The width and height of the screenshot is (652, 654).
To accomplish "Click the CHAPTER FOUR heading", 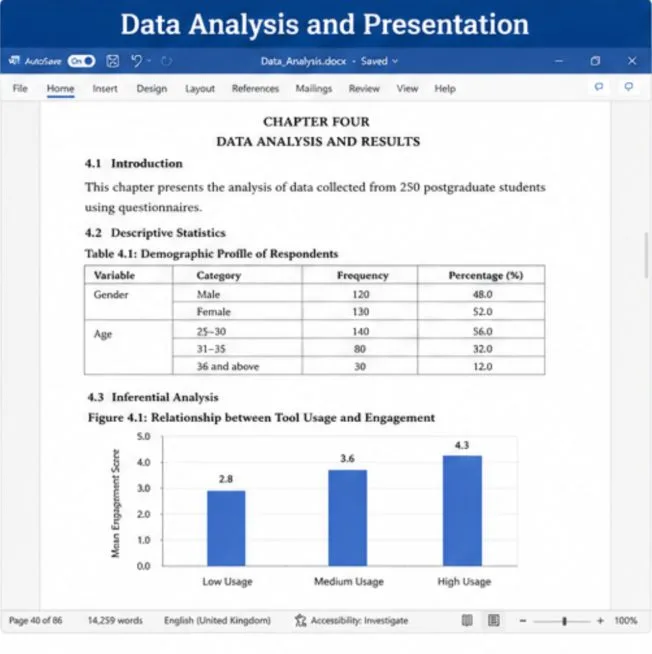I will pyautogui.click(x=316, y=121).
